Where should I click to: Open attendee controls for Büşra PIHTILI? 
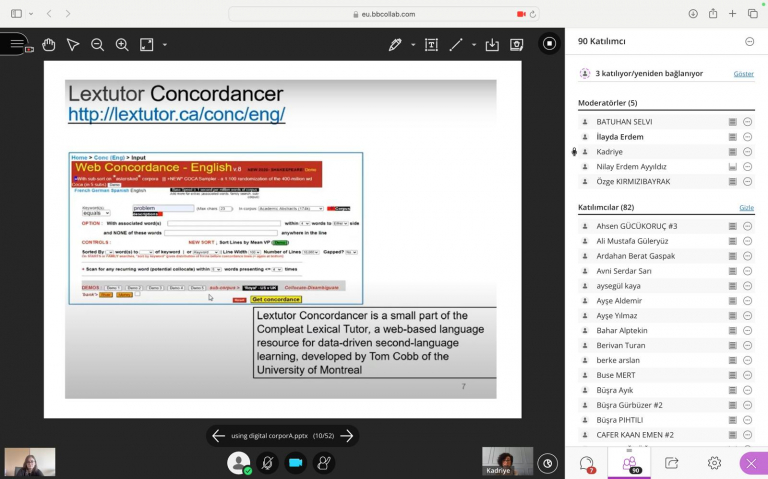(747, 420)
